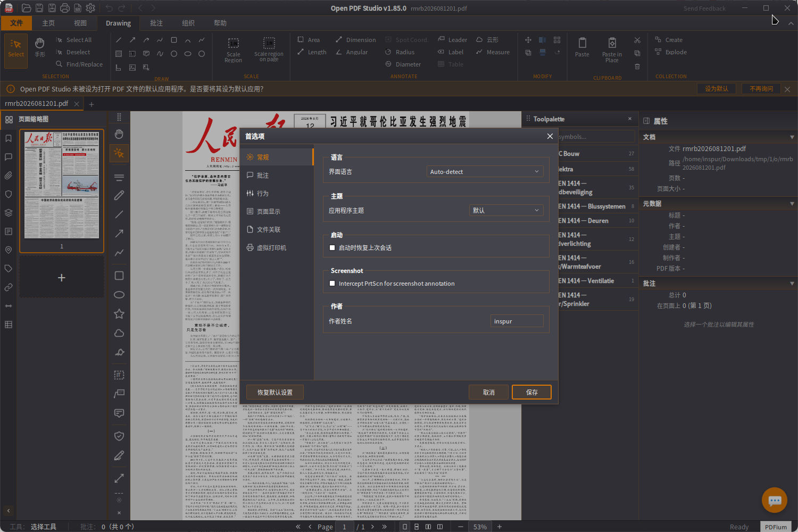Click the cloud shape tool in left toolbar
This screenshot has height=532, width=798.
click(x=119, y=333)
